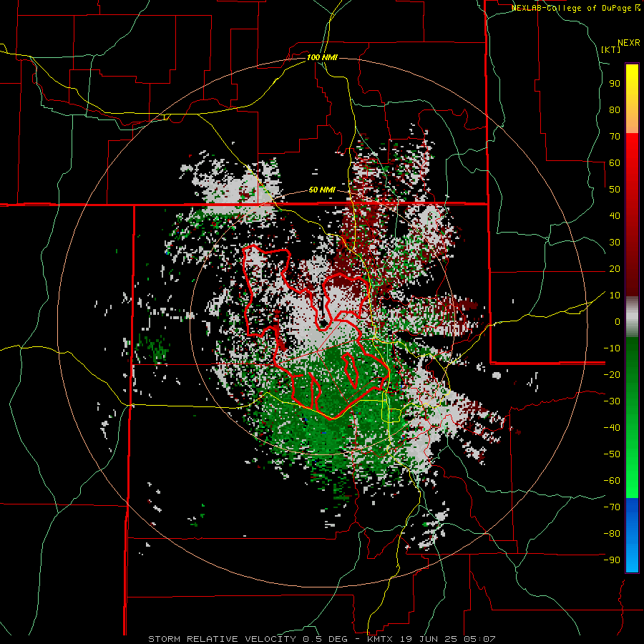Click the positive 90 value on velocity scale
The height and width of the screenshot is (644, 644).
pos(615,84)
